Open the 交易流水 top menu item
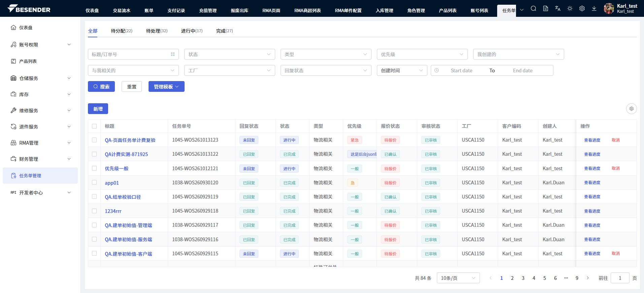Viewport: 644px width, 293px height. coord(122,10)
